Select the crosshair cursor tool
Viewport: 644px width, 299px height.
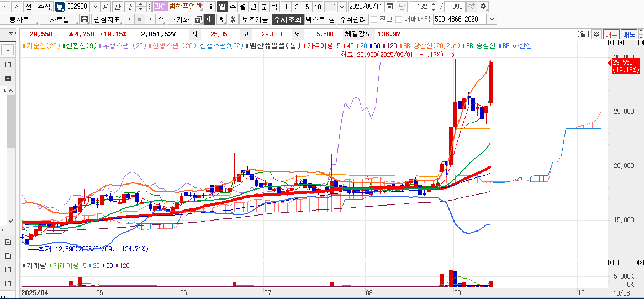click(x=209, y=19)
